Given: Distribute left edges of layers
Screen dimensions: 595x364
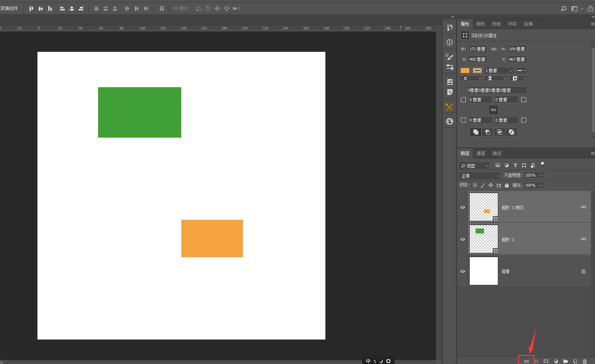Looking at the screenshot, I should click(127, 9).
